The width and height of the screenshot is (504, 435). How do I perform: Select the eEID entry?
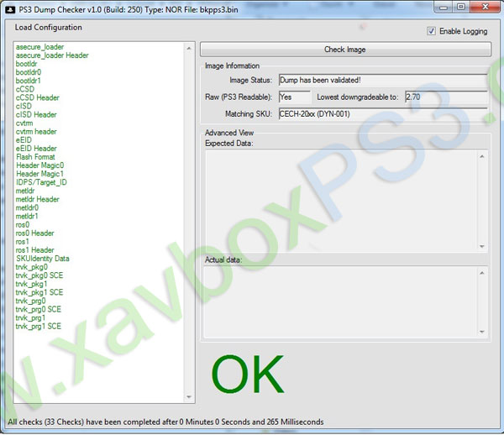(24, 140)
